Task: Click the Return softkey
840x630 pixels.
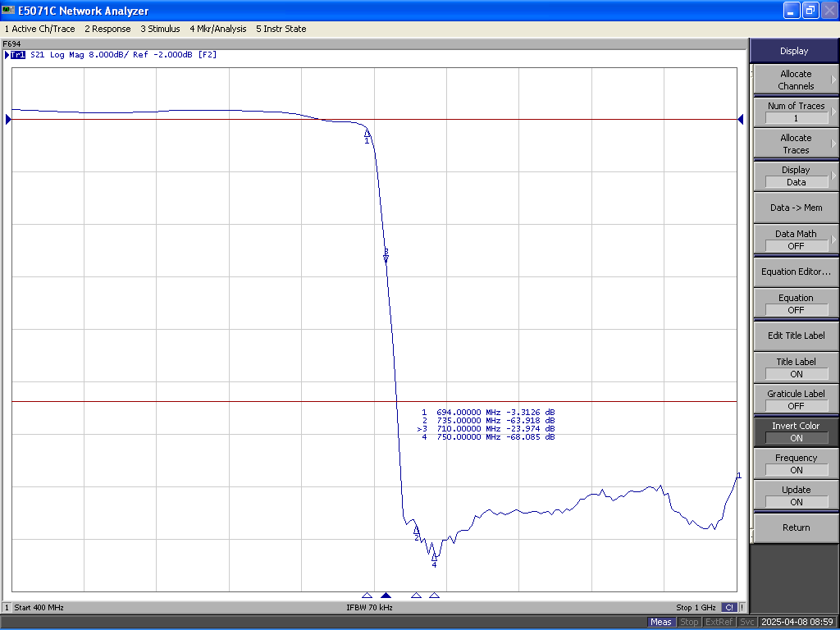Action: (x=796, y=527)
